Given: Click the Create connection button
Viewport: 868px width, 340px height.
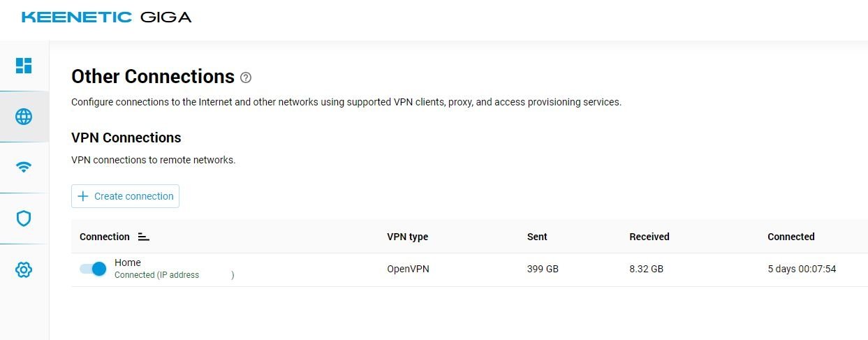Looking at the screenshot, I should pyautogui.click(x=125, y=196).
